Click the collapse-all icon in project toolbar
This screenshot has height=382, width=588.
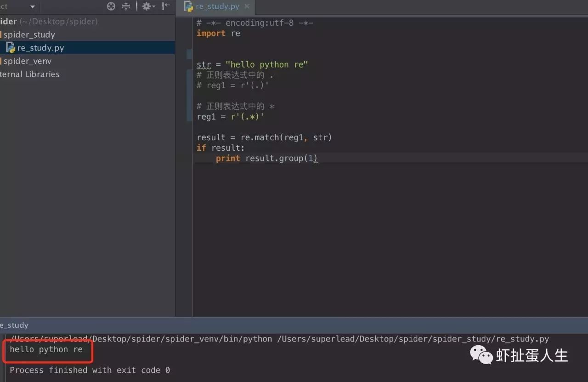click(126, 6)
